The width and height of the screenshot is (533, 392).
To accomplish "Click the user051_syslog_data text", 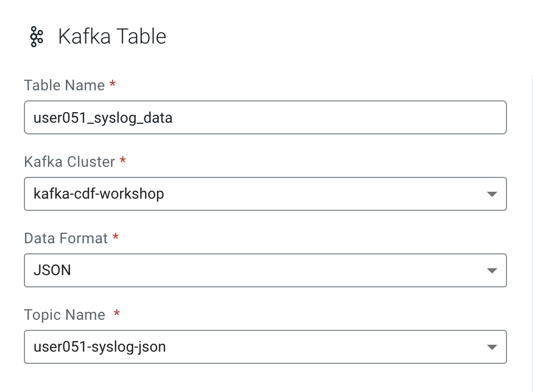I will pyautogui.click(x=103, y=117).
